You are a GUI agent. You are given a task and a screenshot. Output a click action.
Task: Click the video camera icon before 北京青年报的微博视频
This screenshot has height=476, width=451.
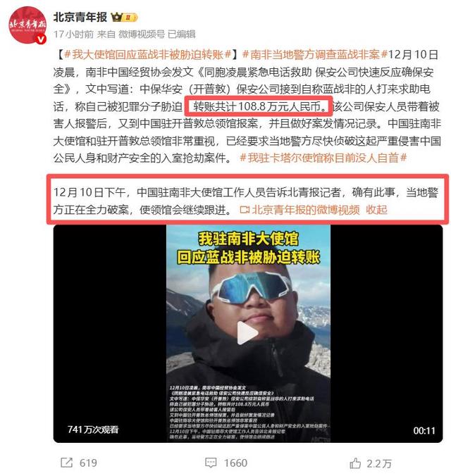tap(245, 210)
